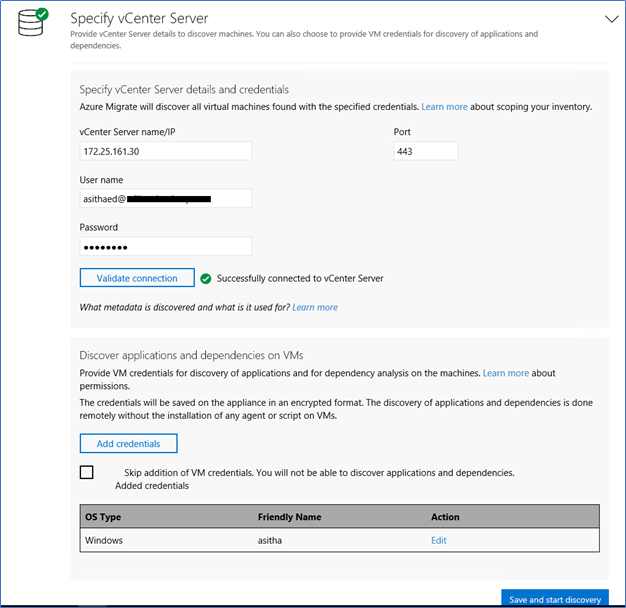Screen dimensions: 626x608
Task: Click Edit for the asitha credential
Action: (x=438, y=541)
